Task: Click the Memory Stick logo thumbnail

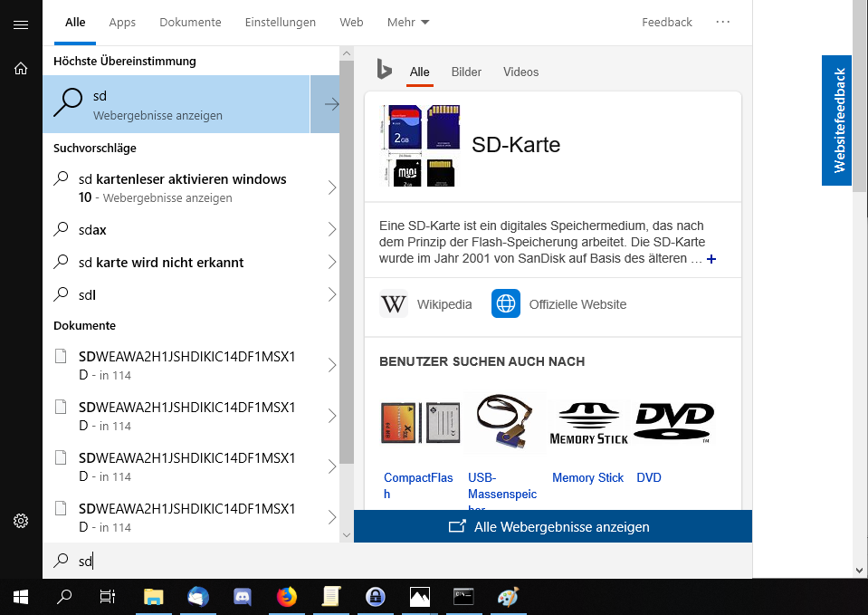Action: click(589, 423)
